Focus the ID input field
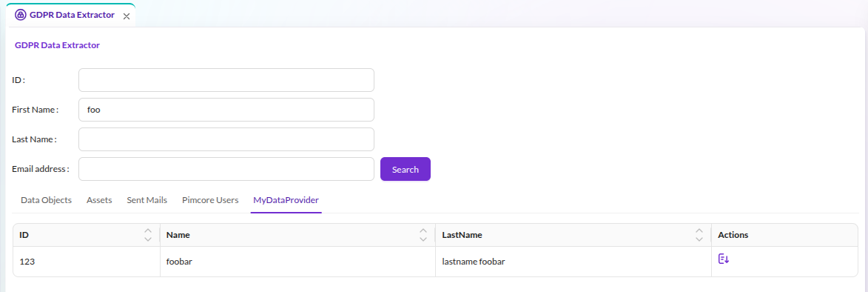Viewport: 868px width, 292px height. (x=226, y=80)
